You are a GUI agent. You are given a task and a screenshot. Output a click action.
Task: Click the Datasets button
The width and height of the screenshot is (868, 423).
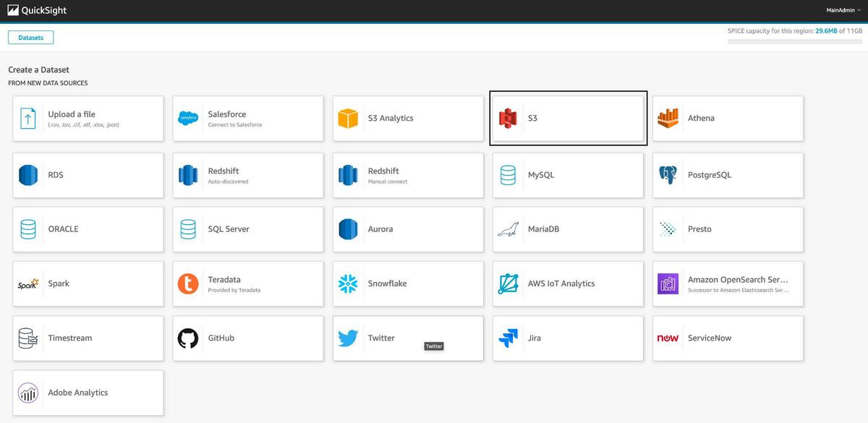click(x=30, y=38)
